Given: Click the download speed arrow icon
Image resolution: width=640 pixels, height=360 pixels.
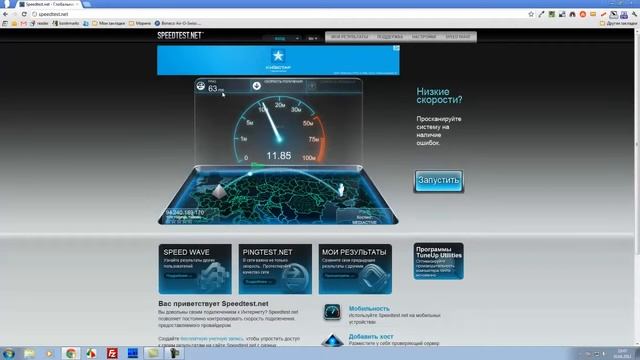Looking at the screenshot, I should [256, 86].
